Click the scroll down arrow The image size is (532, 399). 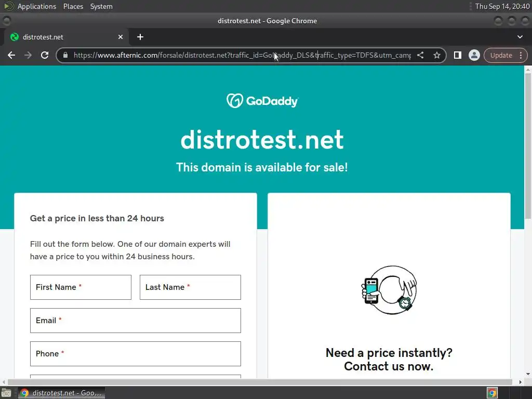tap(528, 374)
